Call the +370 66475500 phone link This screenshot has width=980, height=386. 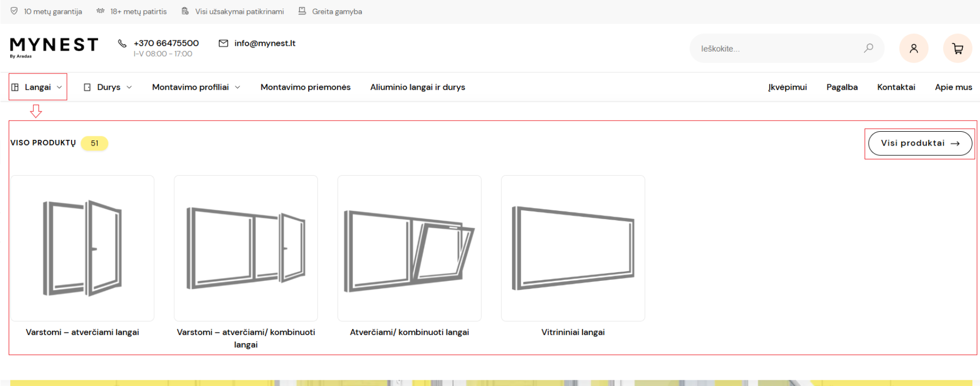coord(166,43)
